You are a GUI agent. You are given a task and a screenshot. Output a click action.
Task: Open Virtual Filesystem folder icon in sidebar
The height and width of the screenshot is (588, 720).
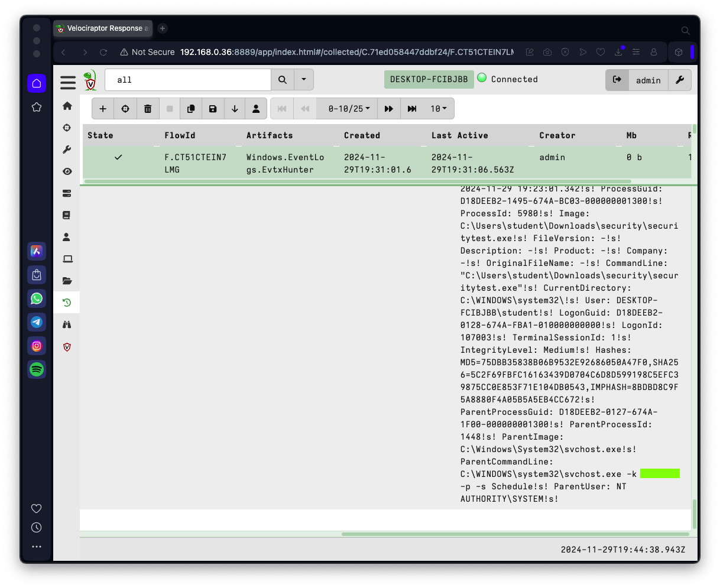tap(67, 281)
